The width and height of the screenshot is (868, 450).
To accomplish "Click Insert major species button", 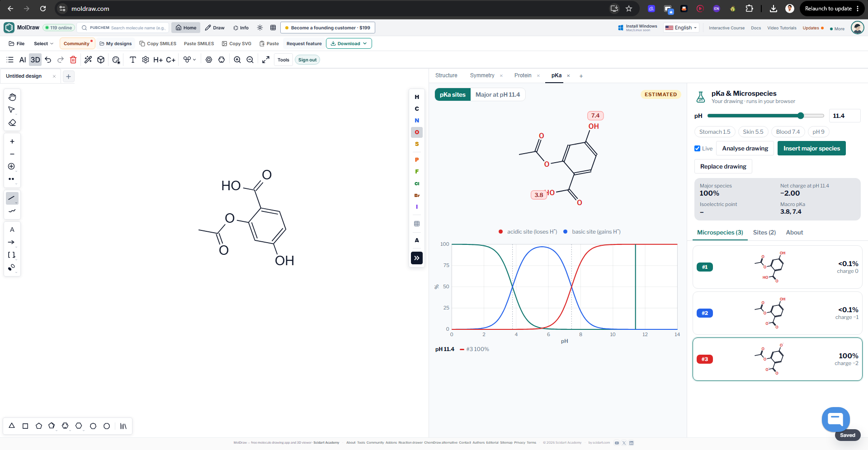I will coord(811,148).
